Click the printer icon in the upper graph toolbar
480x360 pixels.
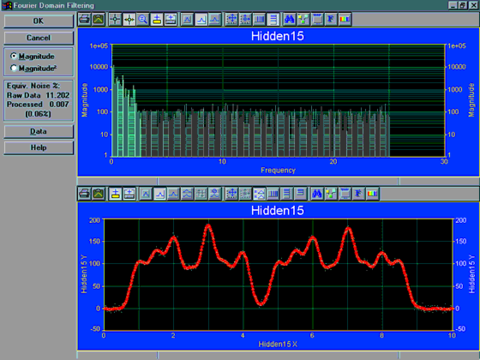click(84, 19)
